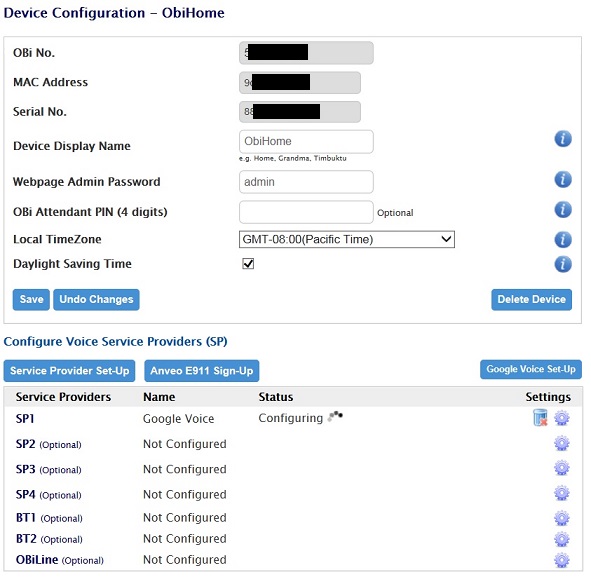Save device configuration
This screenshot has height=577, width=591.
(x=31, y=300)
